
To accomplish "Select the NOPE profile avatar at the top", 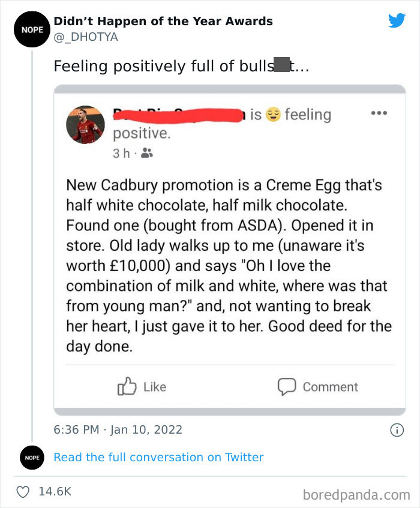I will [x=31, y=29].
